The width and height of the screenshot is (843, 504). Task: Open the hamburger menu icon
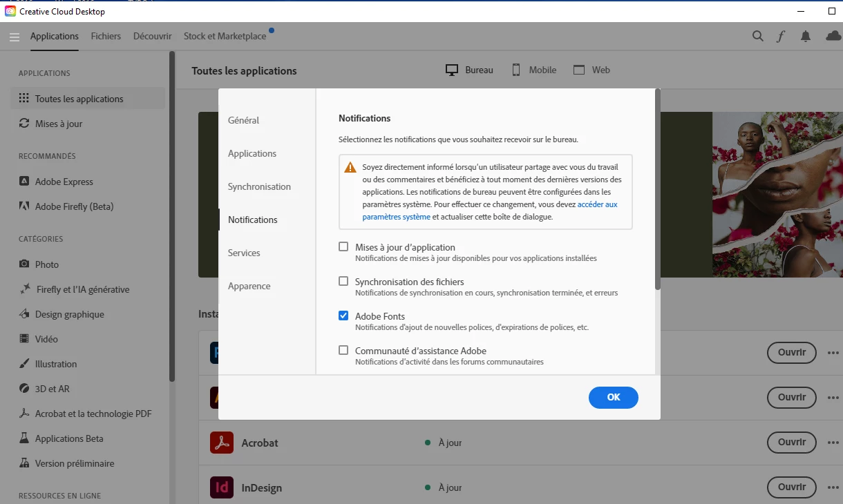pyautogui.click(x=15, y=37)
